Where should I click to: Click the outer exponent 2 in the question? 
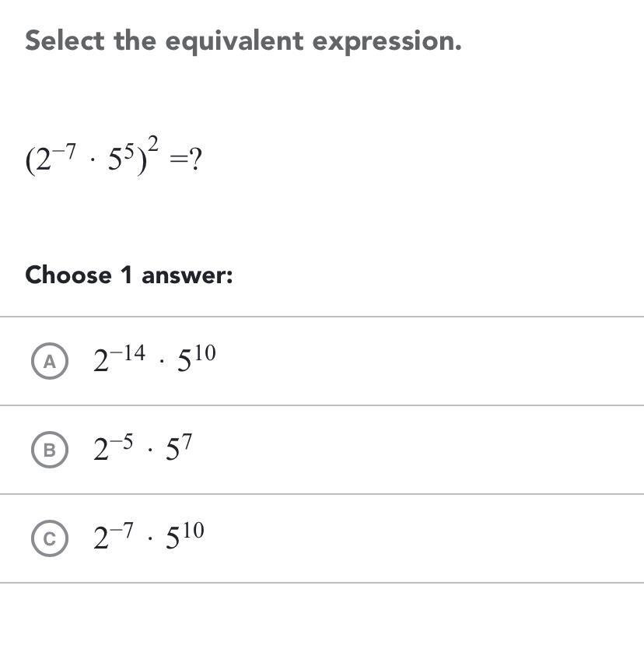point(153,142)
